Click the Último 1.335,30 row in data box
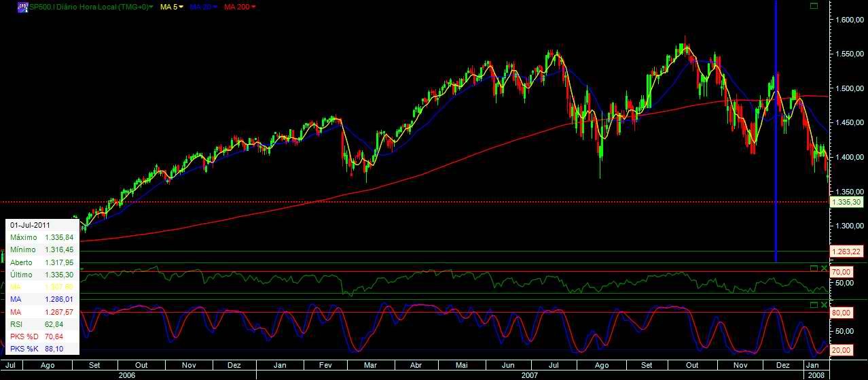The image size is (868, 380). click(x=41, y=275)
